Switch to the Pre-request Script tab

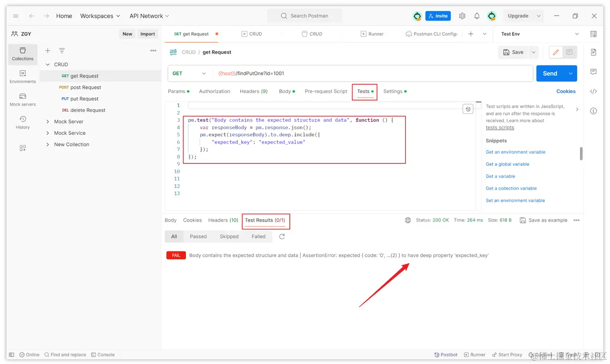[326, 91]
